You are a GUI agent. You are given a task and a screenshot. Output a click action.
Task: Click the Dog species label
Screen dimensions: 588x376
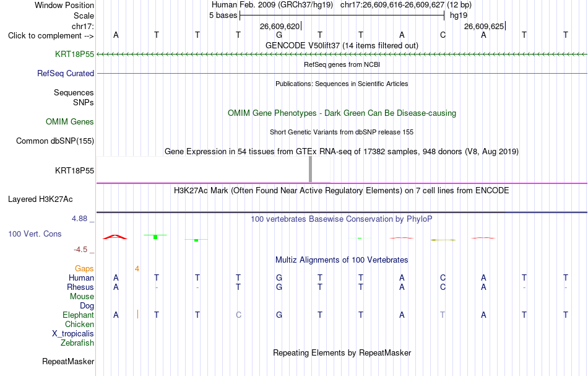(87, 306)
